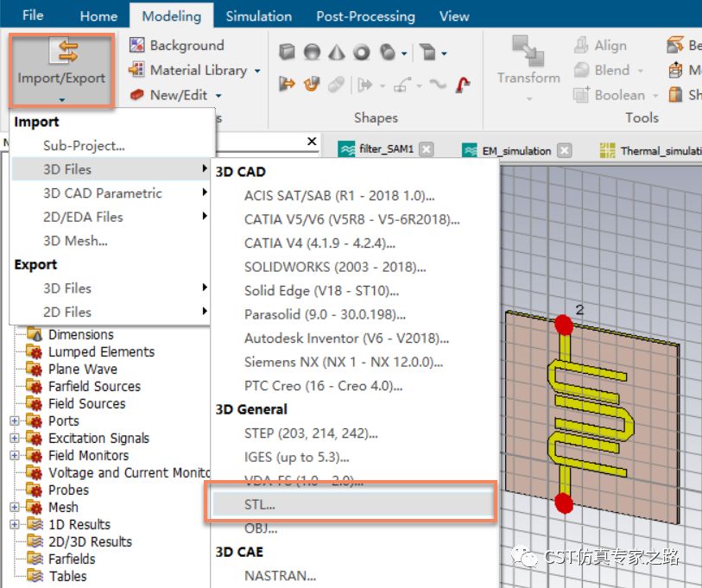Click the Blend tool icon
The image size is (702, 588).
pyautogui.click(x=582, y=70)
